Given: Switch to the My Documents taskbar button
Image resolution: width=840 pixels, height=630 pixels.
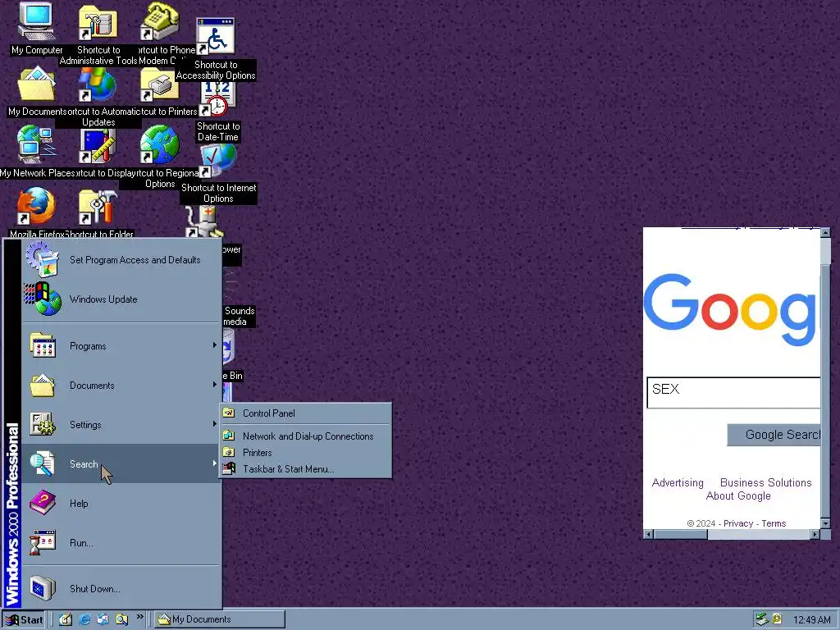Looking at the screenshot, I should [x=220, y=619].
